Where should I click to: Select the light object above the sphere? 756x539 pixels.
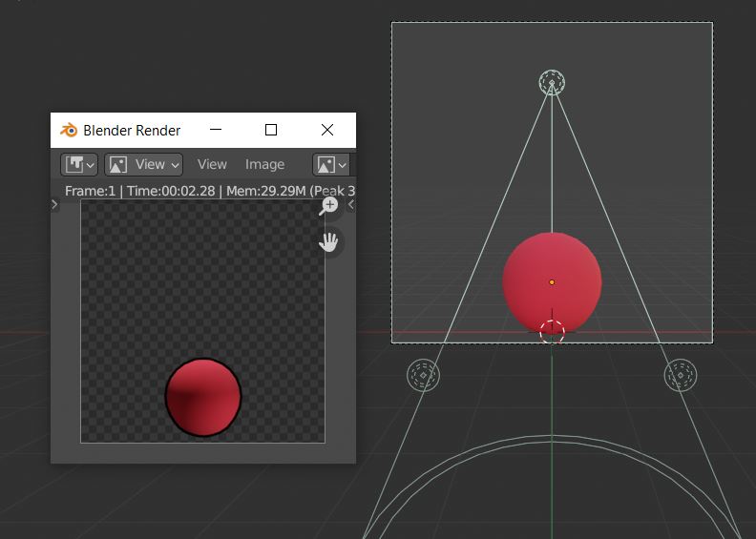point(552,83)
